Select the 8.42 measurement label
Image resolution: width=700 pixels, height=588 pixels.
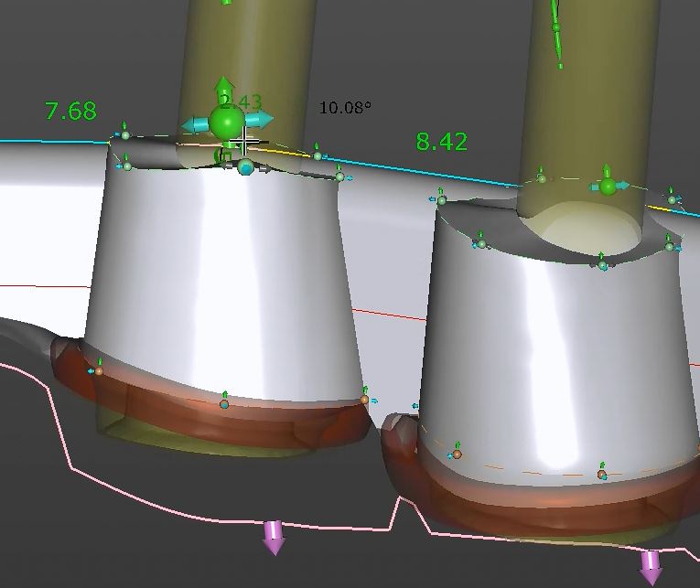441,142
